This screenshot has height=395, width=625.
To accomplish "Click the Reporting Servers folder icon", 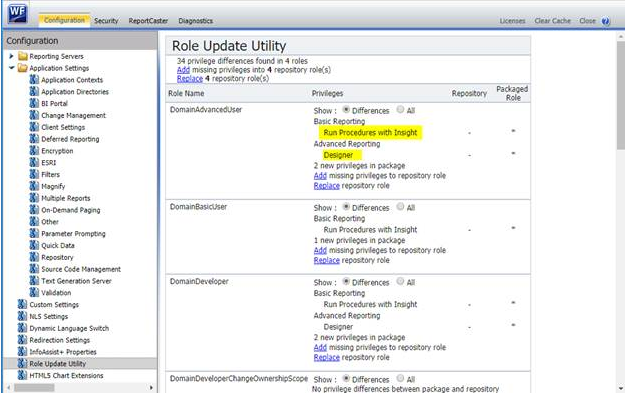I will 23,56.
